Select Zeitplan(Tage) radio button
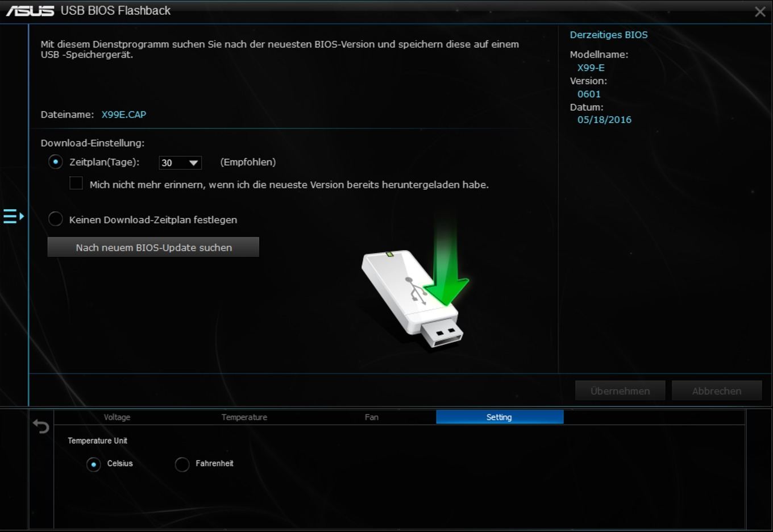 [55, 162]
